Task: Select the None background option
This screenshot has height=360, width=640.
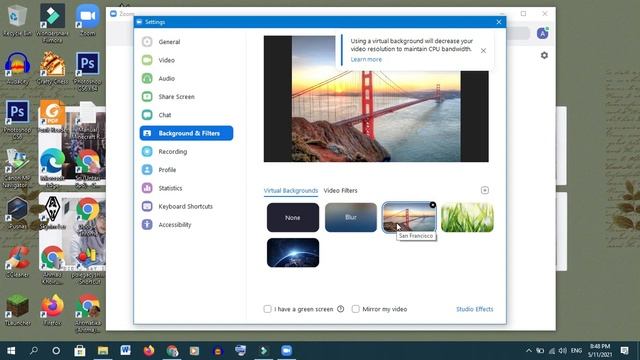Action: click(293, 218)
